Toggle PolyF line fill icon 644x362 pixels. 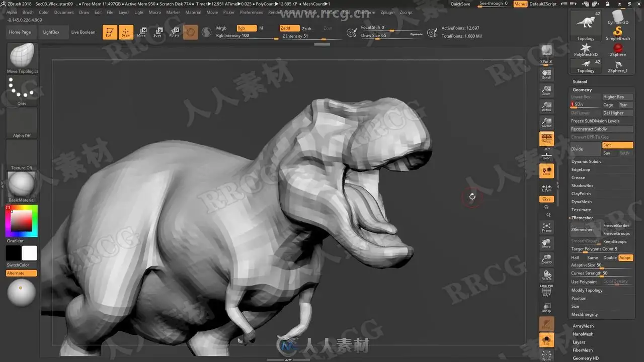[546, 291]
